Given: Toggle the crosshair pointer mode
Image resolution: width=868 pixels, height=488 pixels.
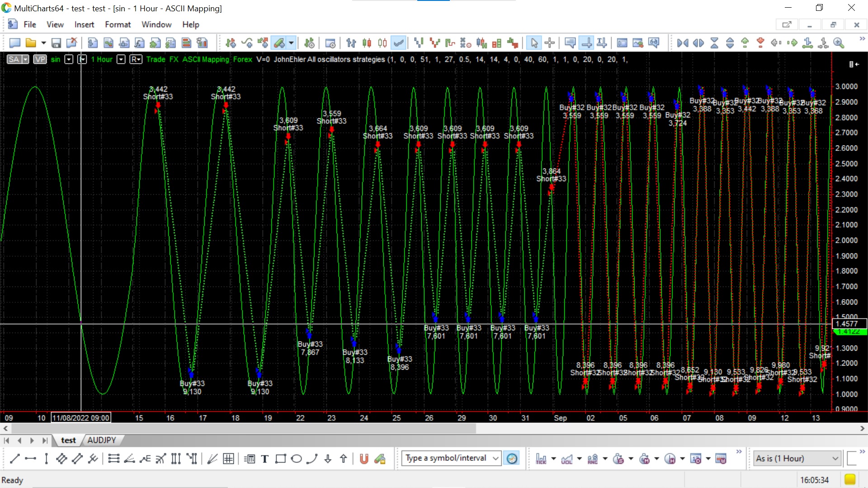Looking at the screenshot, I should (x=550, y=43).
